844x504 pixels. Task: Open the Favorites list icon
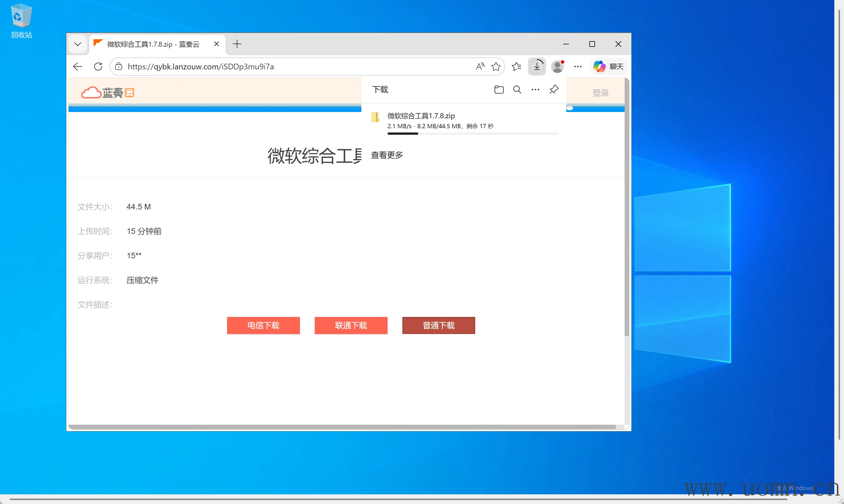click(516, 67)
